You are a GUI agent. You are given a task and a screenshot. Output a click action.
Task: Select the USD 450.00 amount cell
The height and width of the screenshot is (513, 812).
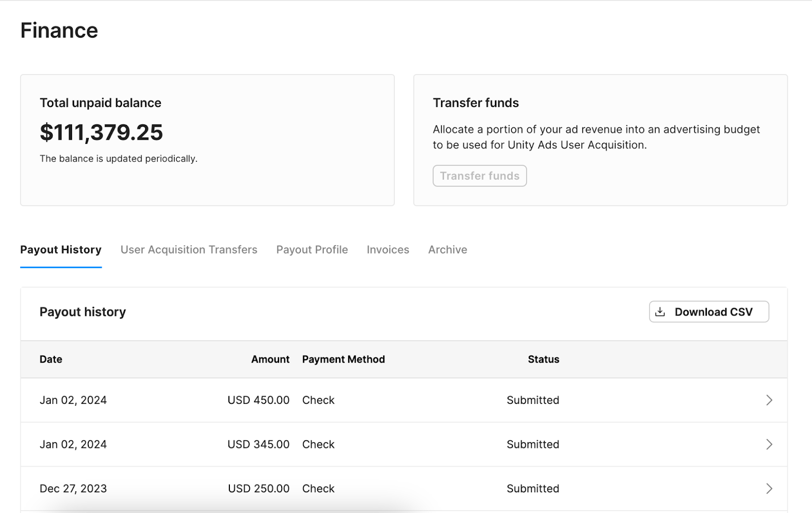(x=258, y=400)
